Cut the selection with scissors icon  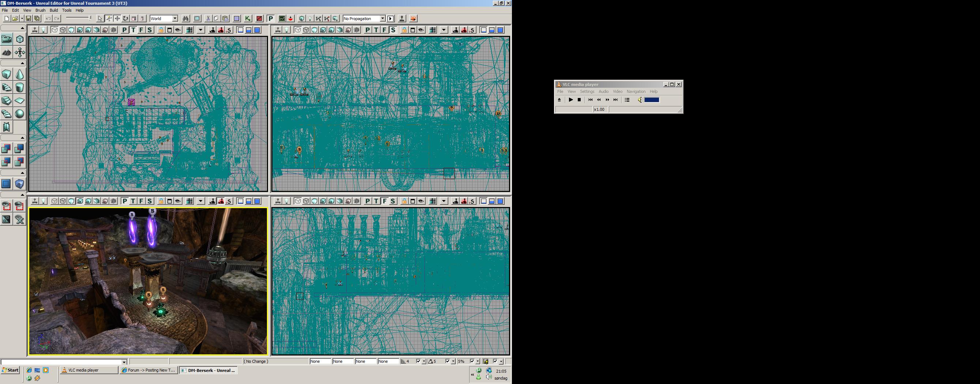coord(208,18)
